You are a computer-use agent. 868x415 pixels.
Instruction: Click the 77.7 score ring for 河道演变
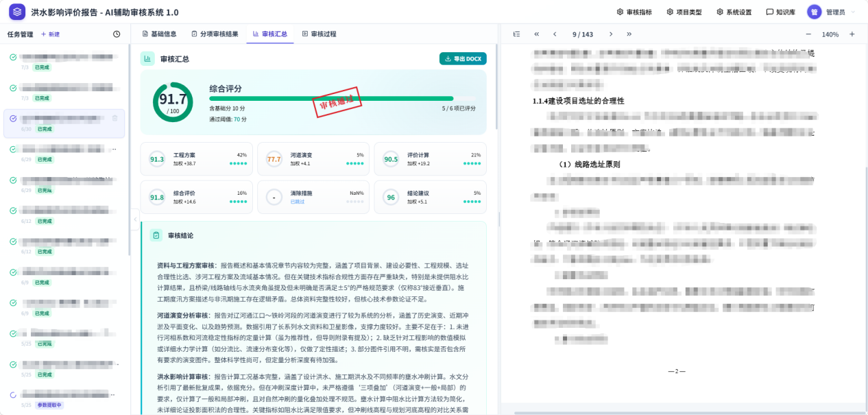(x=274, y=159)
